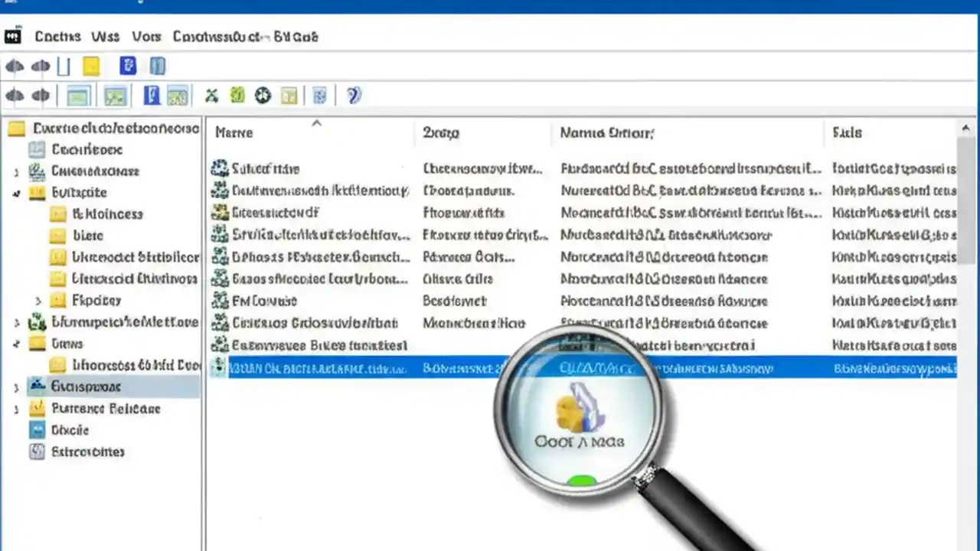
Task: Click the window-with-map thumbnail icon on the lower toolbar
Action: [115, 95]
